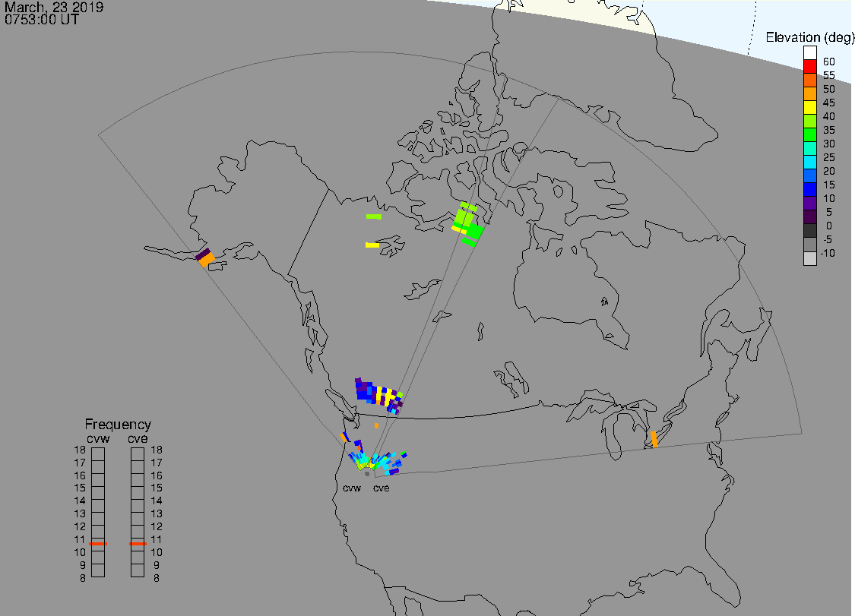Pick the bright green legend swatch below 35
The width and height of the screenshot is (855, 616).
(809, 134)
